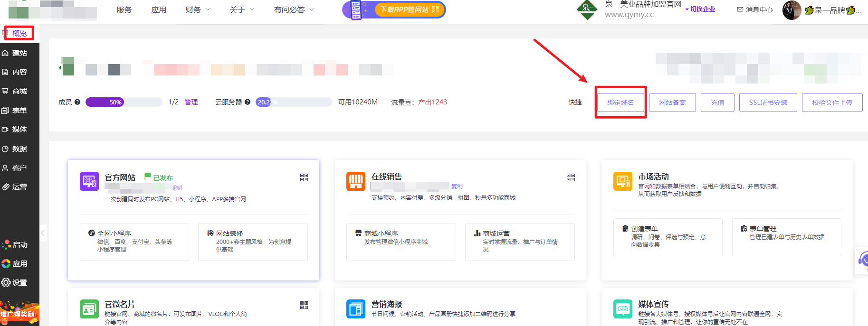Open the 网站装修 tile
This screenshot has height=326, width=868.
click(x=253, y=242)
